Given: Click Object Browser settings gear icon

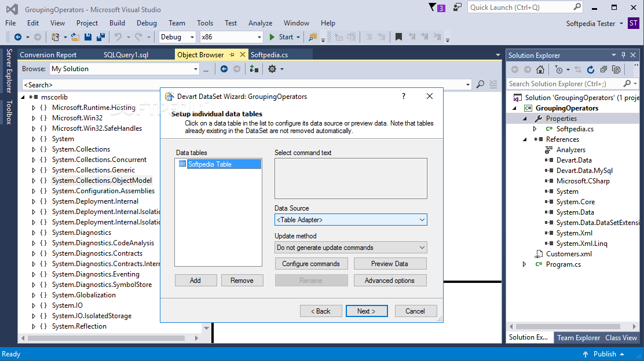Looking at the screenshot, I should [272, 69].
